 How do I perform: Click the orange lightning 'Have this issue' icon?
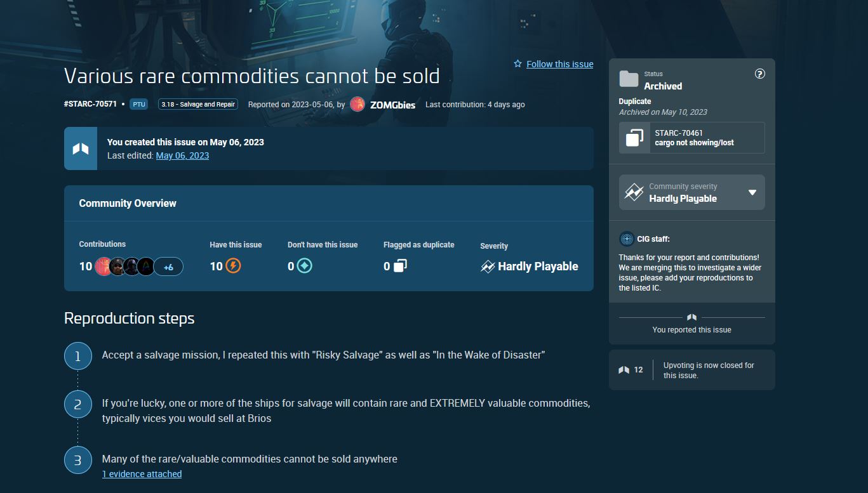[234, 266]
